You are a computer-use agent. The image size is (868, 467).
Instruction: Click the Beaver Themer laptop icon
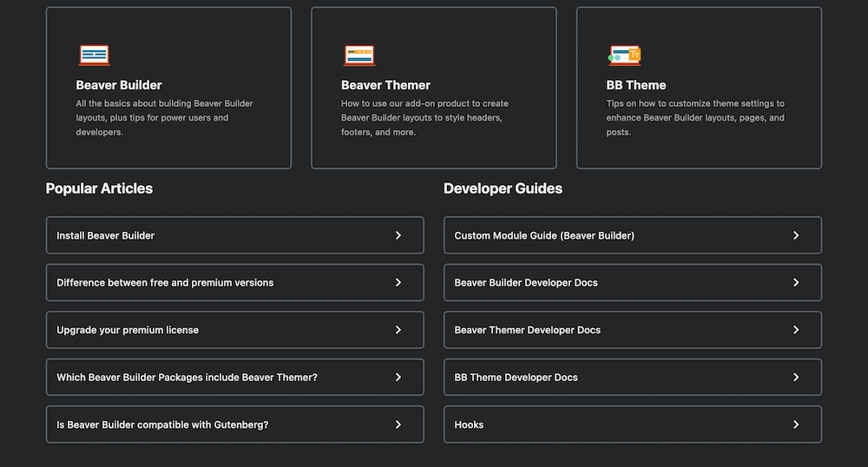coord(359,56)
